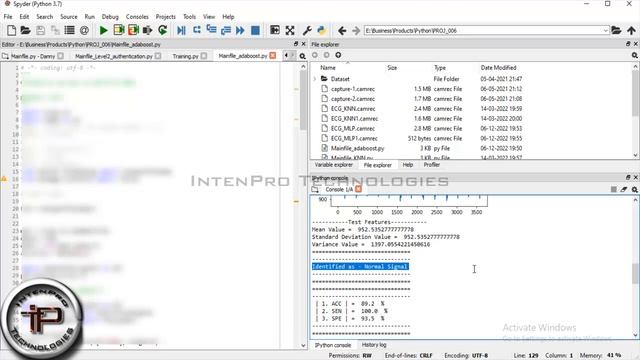Clear console with the eraser icon

pyautogui.click(x=624, y=189)
